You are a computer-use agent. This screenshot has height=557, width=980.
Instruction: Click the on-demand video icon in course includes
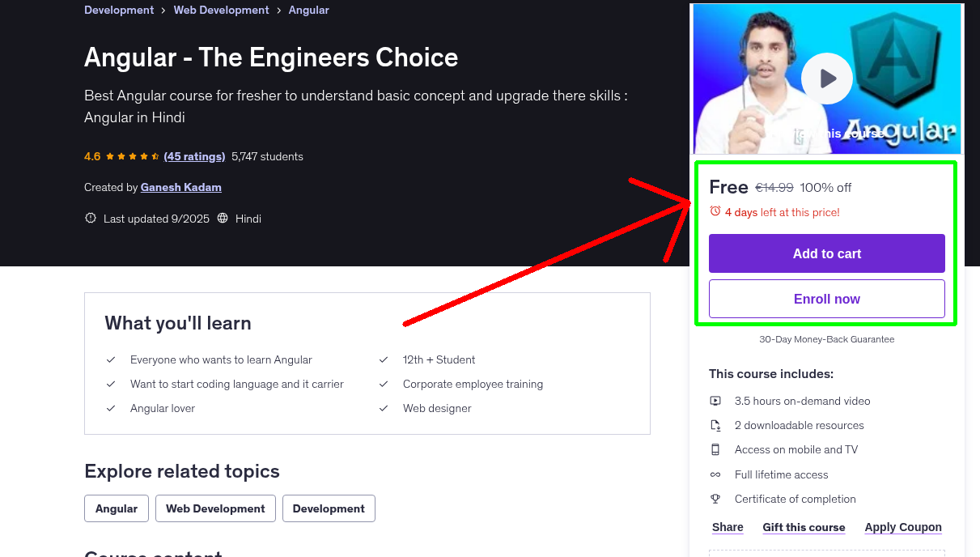coord(715,401)
